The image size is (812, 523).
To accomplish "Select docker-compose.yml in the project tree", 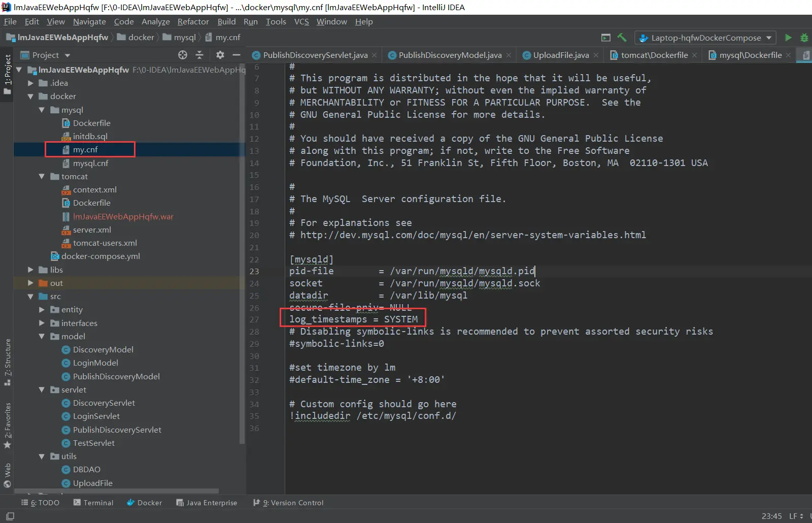I will coord(100,256).
